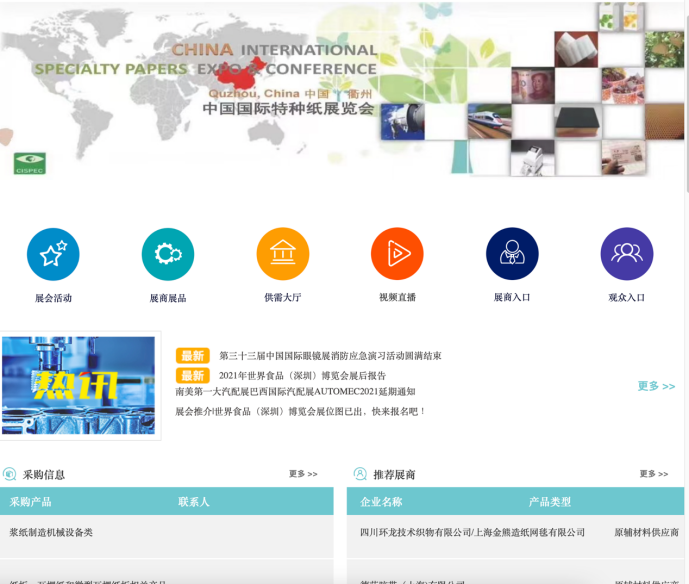Click the 采购信息 section icon
This screenshot has width=689, height=584.
tap(10, 474)
